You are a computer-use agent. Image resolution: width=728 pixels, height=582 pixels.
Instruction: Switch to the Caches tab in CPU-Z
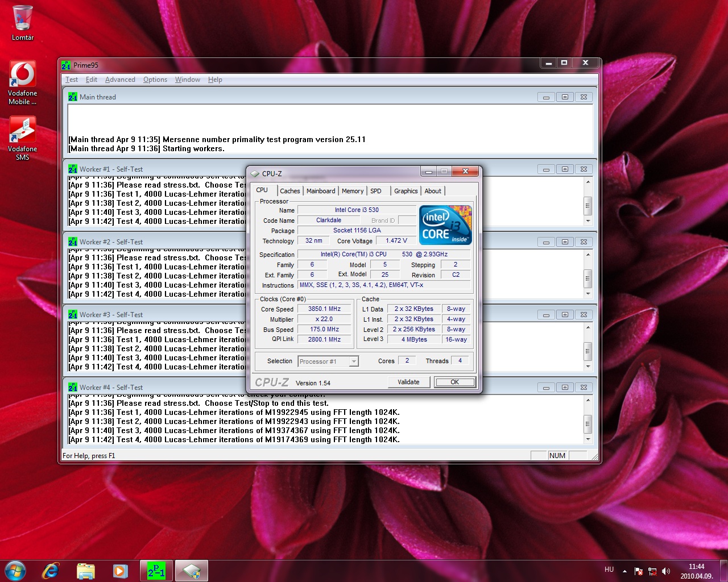point(289,191)
